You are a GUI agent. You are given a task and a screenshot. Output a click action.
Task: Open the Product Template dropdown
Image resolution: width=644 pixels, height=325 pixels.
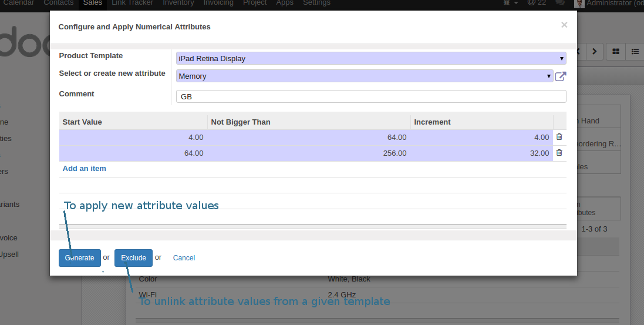click(x=371, y=58)
